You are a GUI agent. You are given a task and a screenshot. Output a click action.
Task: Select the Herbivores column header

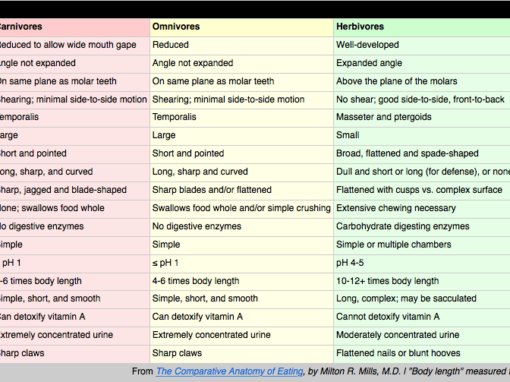(x=422, y=27)
